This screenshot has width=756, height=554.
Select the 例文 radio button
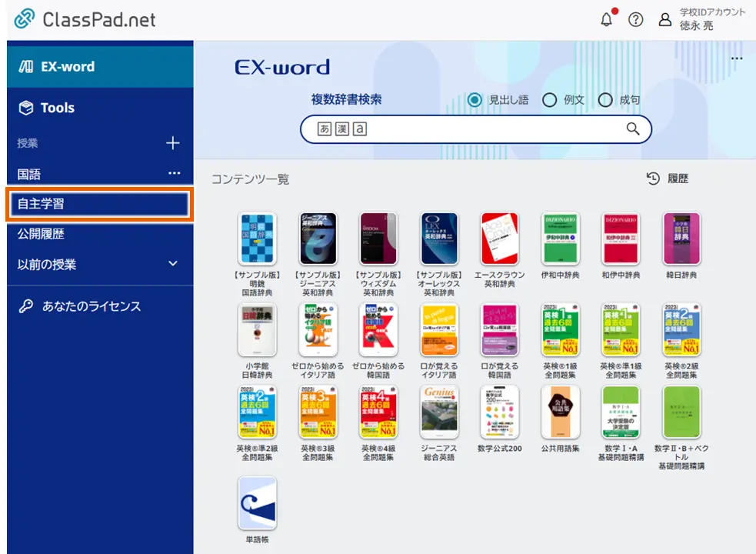[x=549, y=100]
